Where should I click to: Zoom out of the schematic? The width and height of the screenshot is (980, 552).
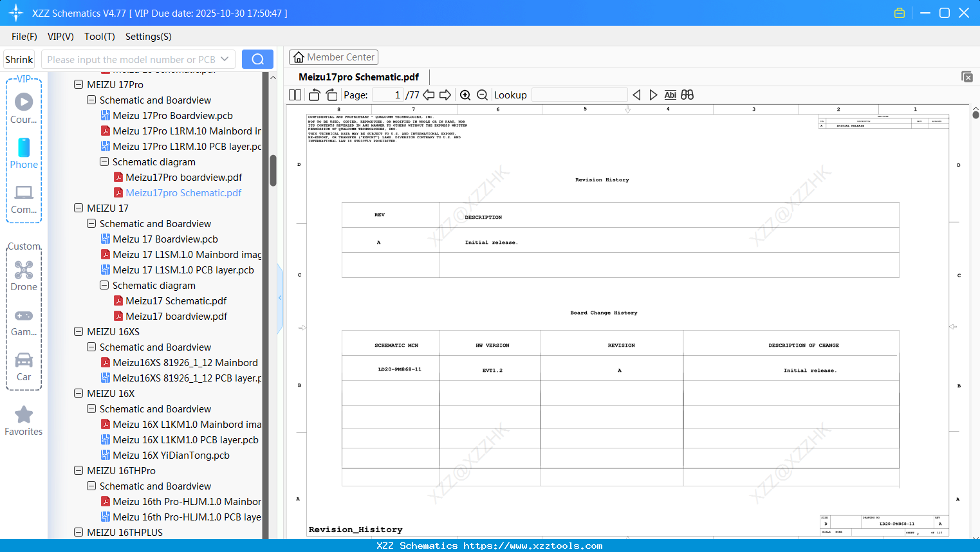483,95
